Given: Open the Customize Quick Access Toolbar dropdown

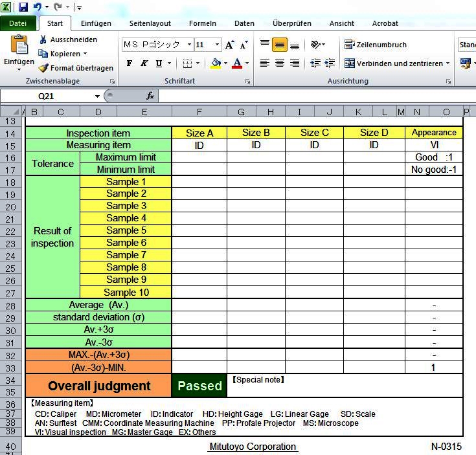Looking at the screenshot, I should click(x=79, y=7).
